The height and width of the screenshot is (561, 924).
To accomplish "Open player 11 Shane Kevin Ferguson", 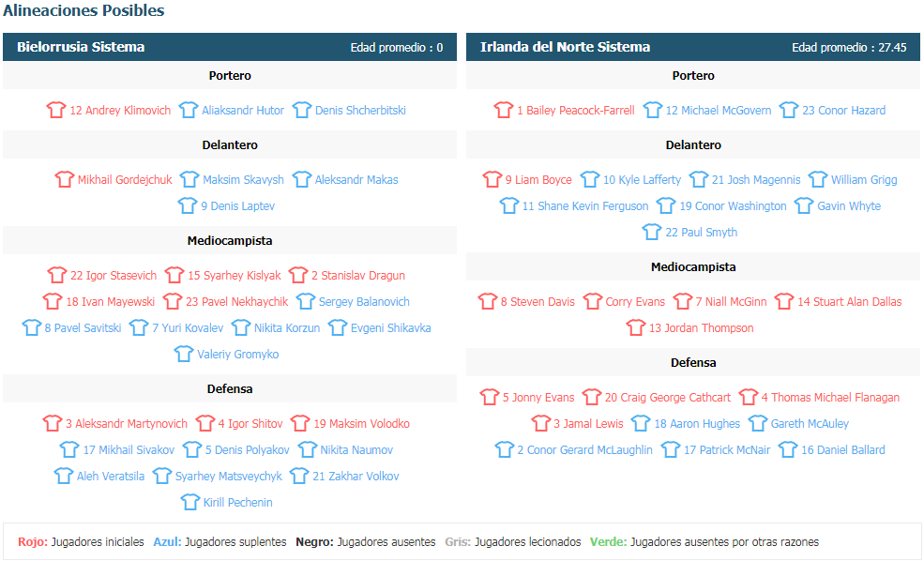I will click(585, 205).
